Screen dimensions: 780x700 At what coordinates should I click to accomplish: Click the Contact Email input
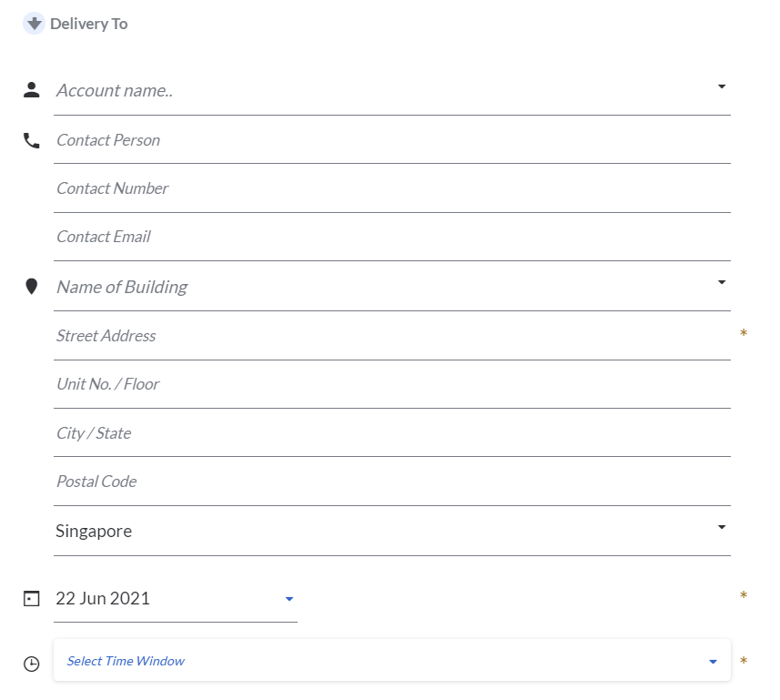[x=391, y=237]
